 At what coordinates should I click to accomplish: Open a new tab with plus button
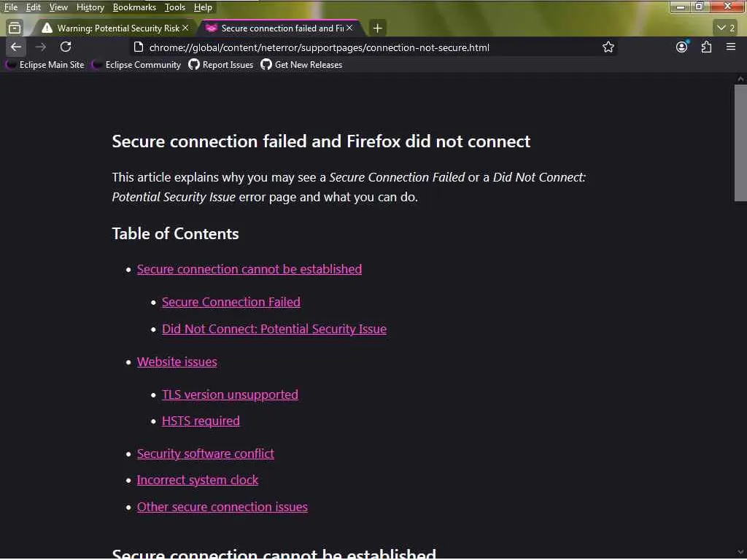[377, 28]
